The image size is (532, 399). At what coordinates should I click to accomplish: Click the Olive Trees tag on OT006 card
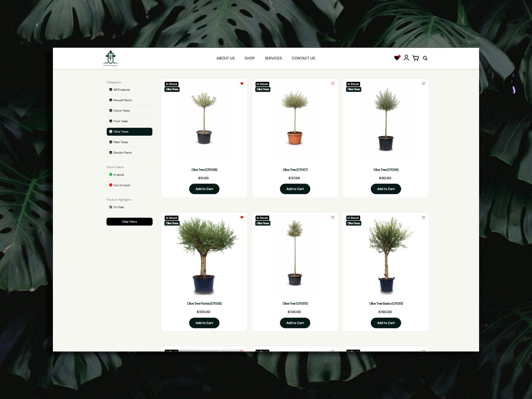353,89
